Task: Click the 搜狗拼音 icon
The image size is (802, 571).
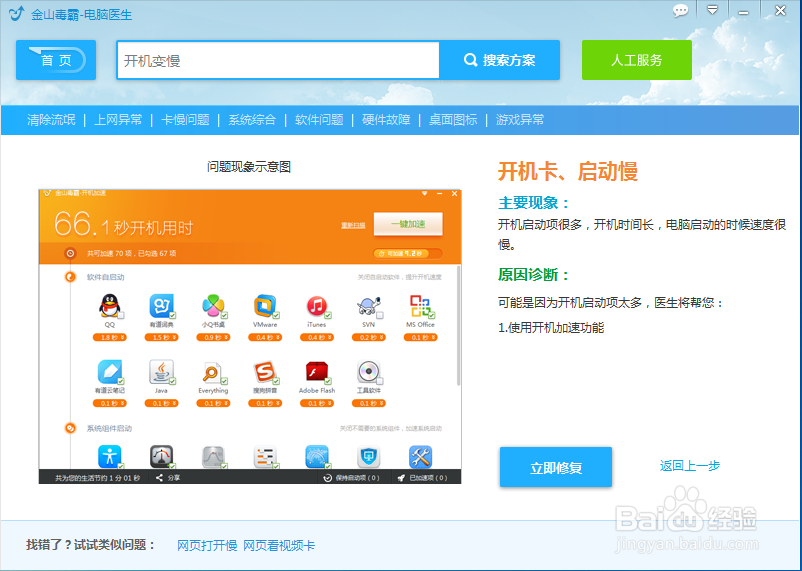Action: click(265, 372)
